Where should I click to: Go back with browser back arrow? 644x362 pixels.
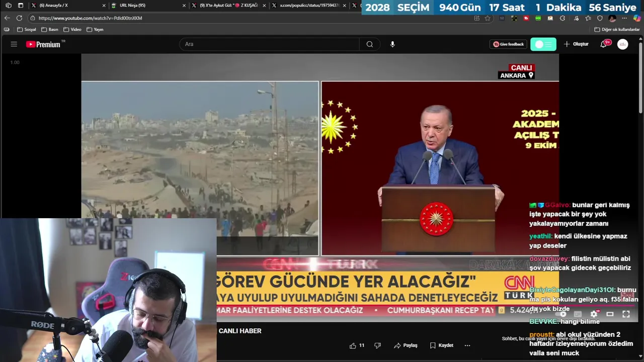7,18
